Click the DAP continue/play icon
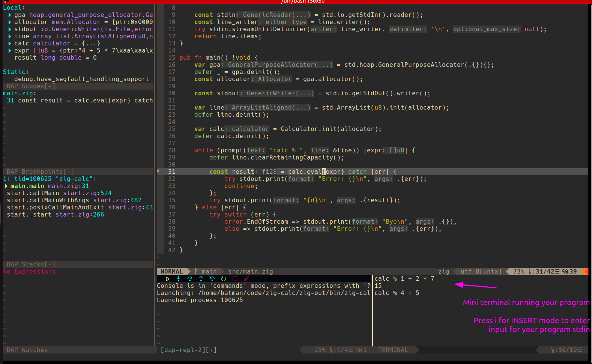This screenshot has width=592, height=364. coord(167,279)
